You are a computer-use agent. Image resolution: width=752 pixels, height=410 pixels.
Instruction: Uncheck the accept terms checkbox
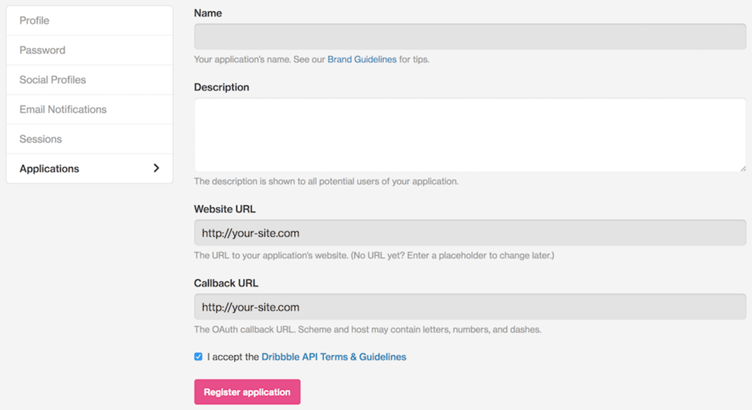click(198, 356)
